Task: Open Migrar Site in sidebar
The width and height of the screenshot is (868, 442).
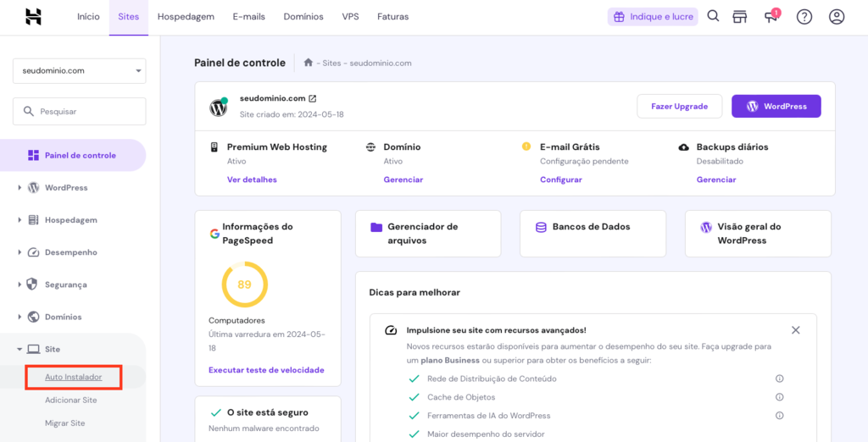Action: (x=64, y=423)
